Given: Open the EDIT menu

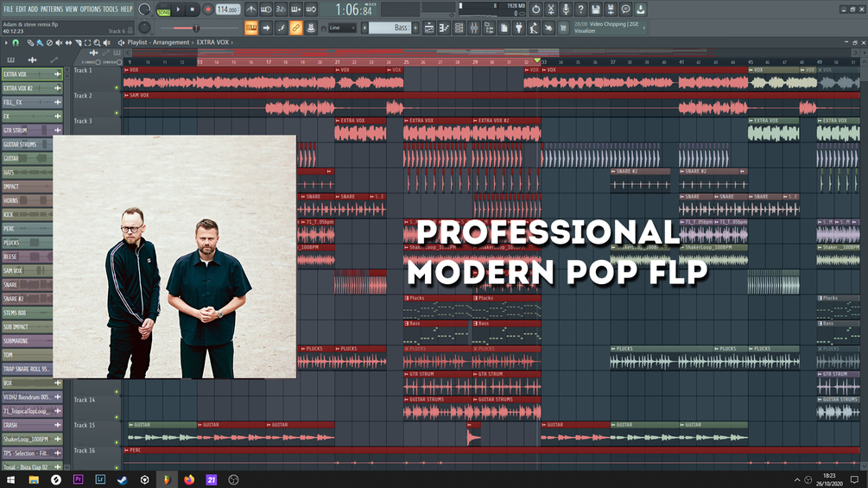Looking at the screenshot, I should 21,9.
